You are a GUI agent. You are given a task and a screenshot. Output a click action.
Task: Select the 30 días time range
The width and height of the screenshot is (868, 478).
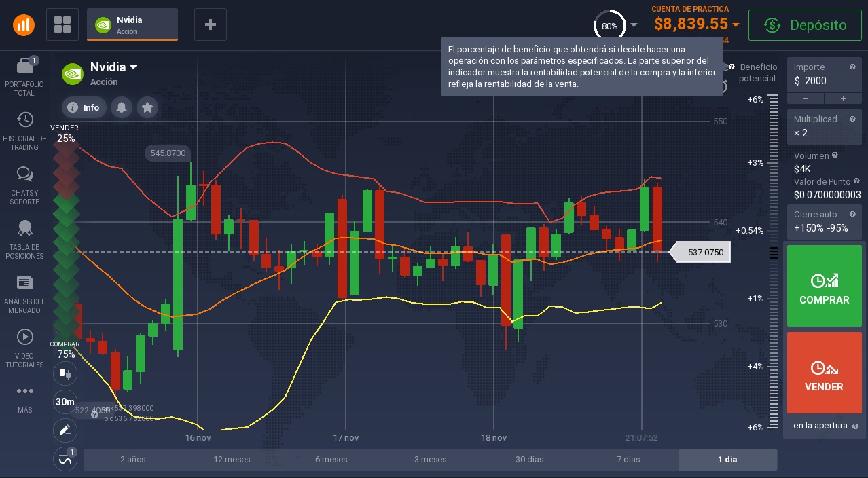click(530, 460)
